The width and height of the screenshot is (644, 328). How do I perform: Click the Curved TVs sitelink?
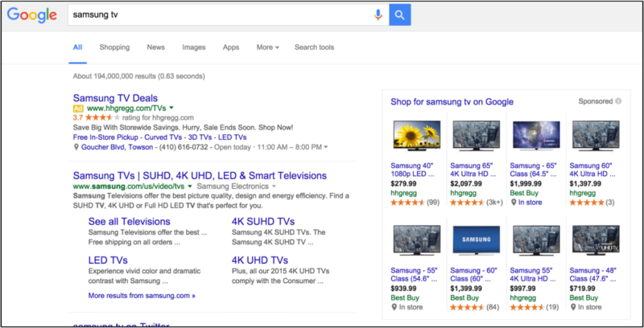pos(162,137)
